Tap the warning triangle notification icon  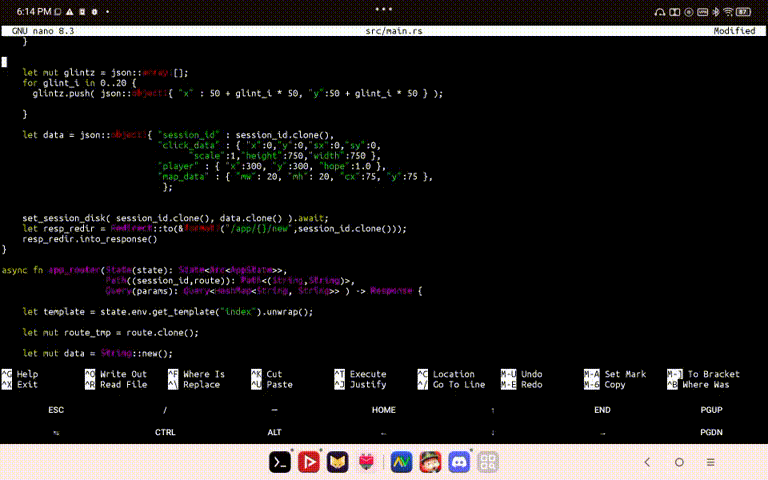click(x=70, y=11)
